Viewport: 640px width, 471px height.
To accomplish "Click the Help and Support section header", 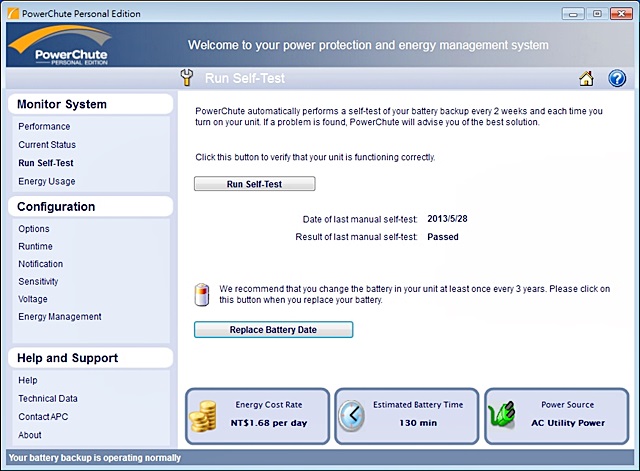I will (90, 358).
